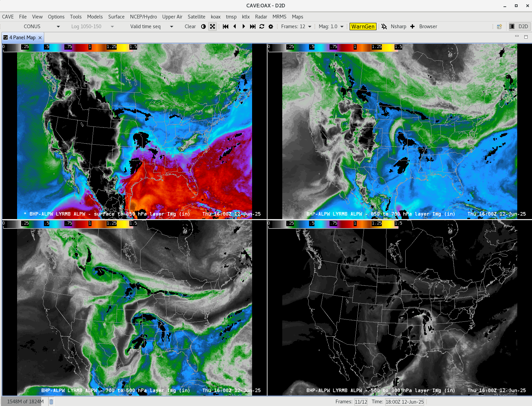This screenshot has width=532, height=406.
Task: Open loop properties gear icon
Action: point(271,27)
